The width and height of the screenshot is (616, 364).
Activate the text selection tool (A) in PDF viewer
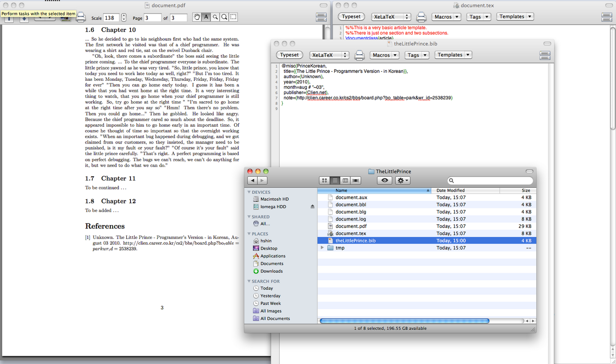tap(206, 17)
